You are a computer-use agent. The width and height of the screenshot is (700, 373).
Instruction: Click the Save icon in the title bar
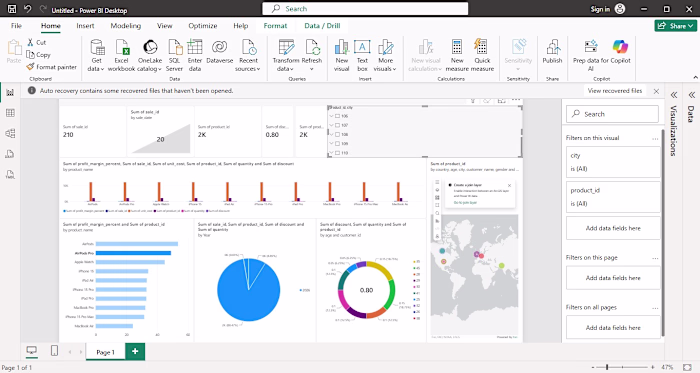point(12,9)
